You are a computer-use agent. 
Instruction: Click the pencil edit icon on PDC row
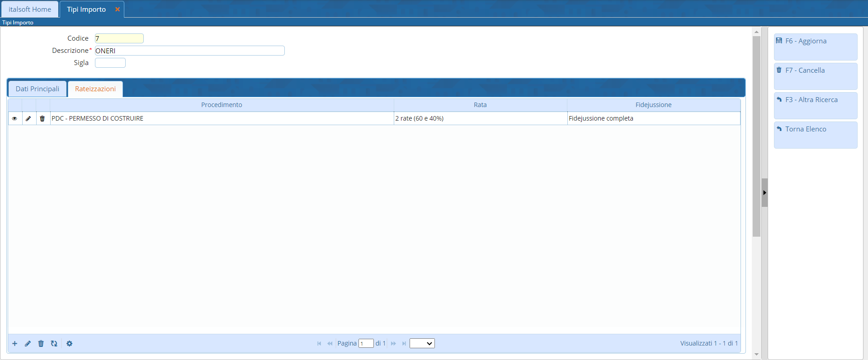(x=28, y=118)
